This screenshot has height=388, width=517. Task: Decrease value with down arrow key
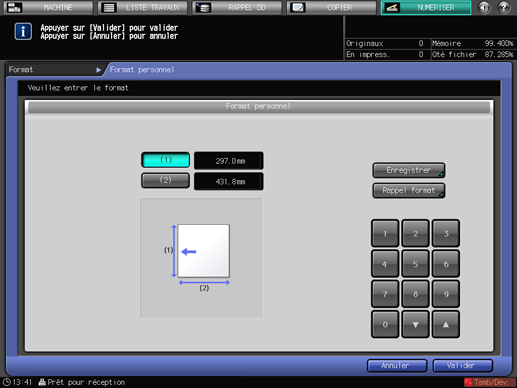415,324
